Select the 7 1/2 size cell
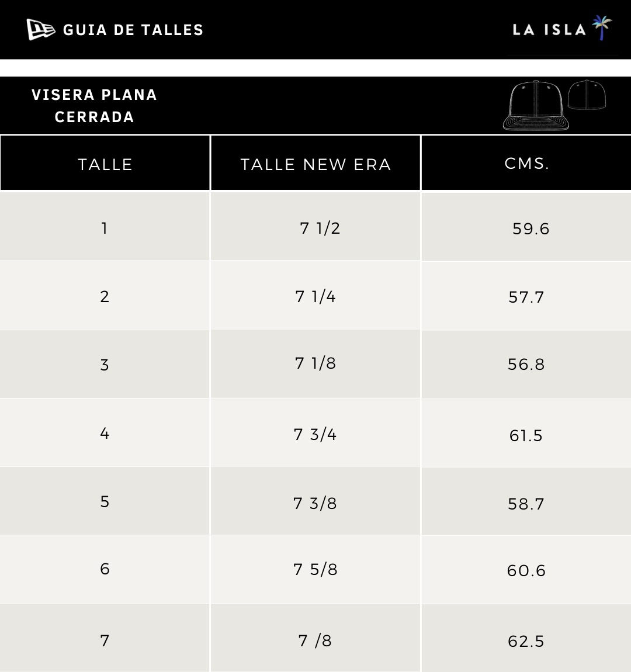This screenshot has height=672, width=631. [x=315, y=226]
